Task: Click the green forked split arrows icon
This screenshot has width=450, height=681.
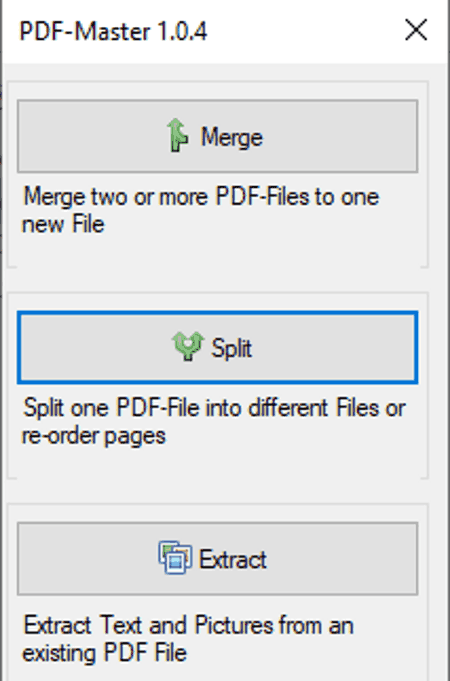Action: coord(188,346)
